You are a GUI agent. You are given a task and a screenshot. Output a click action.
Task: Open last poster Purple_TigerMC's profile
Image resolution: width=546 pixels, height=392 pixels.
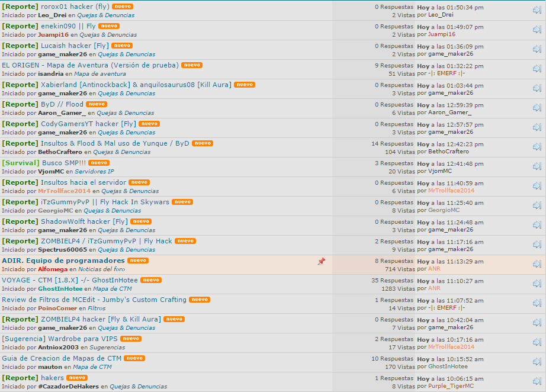tap(451, 385)
